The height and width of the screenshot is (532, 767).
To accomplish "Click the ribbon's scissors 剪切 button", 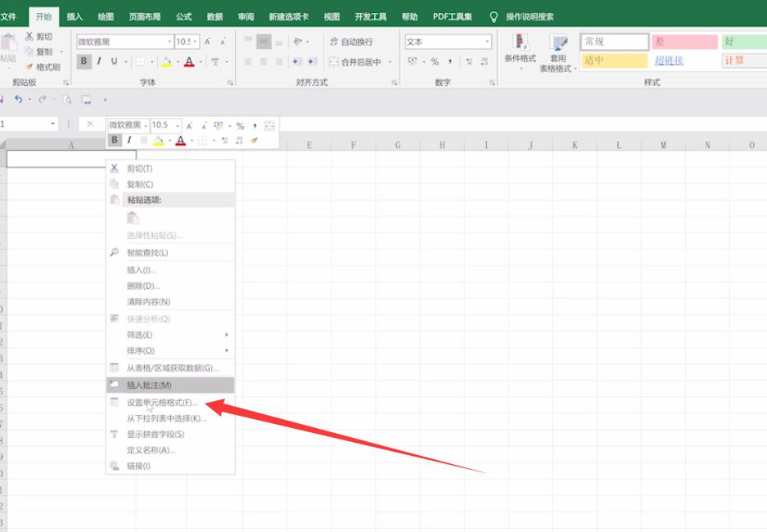I will [x=38, y=37].
